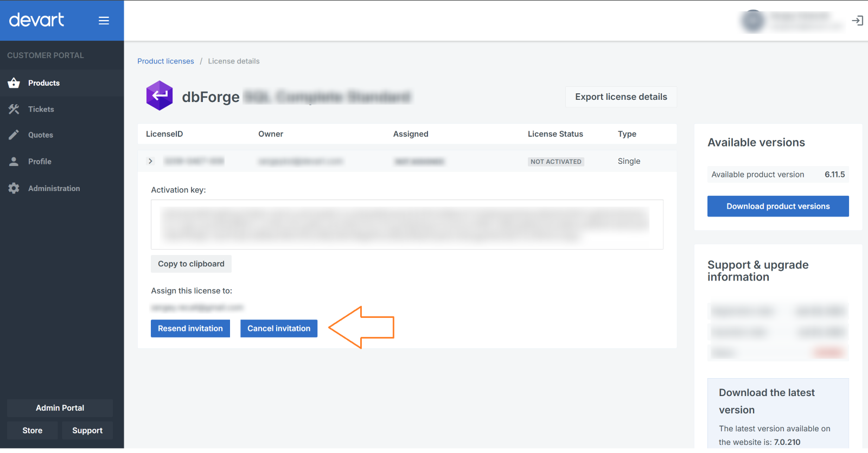Screen dimensions: 868x453
Task: Click the Quotes pencil icon
Action: point(14,135)
